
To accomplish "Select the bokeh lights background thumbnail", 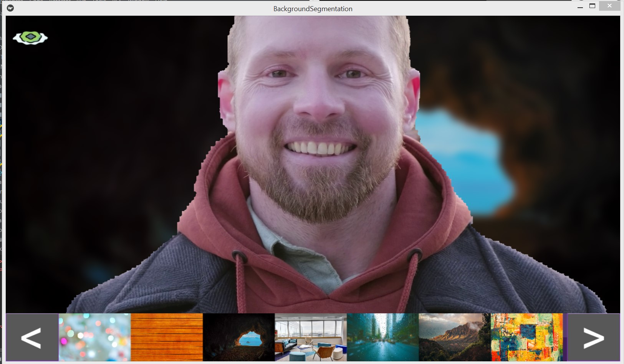I will [x=94, y=338].
